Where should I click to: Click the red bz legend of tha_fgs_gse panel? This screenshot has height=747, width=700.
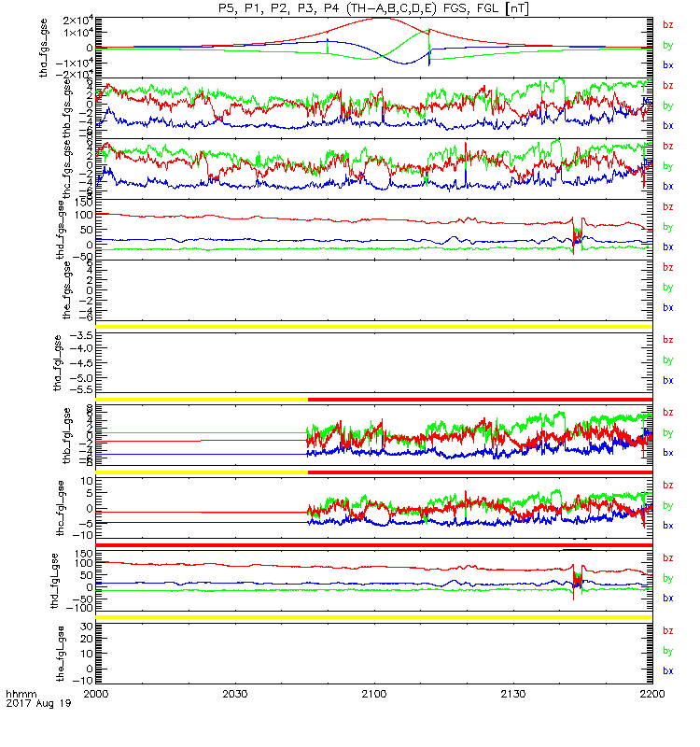(x=668, y=25)
